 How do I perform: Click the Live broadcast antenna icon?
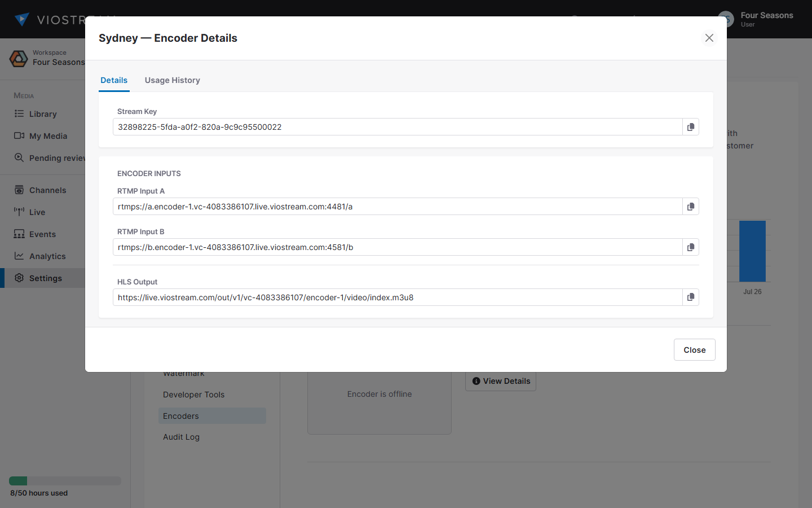pos(19,212)
